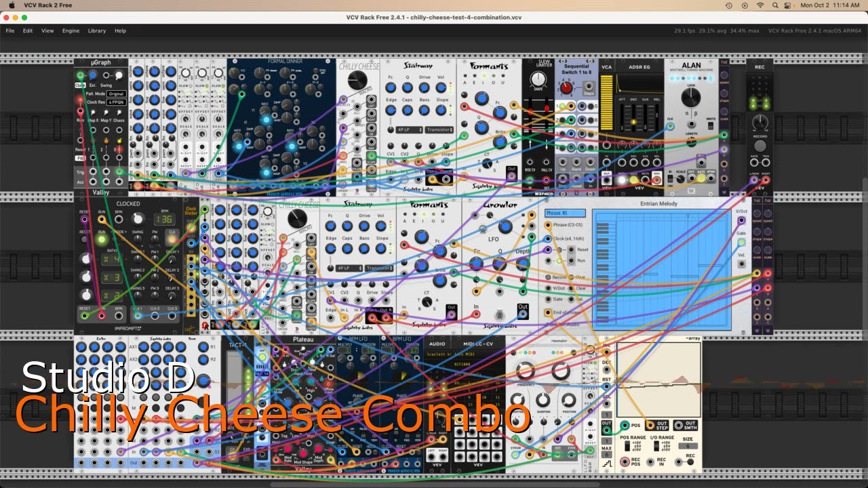The image size is (868, 488).
Task: Click the BPM knob on Clocked module
Action: coord(138,218)
